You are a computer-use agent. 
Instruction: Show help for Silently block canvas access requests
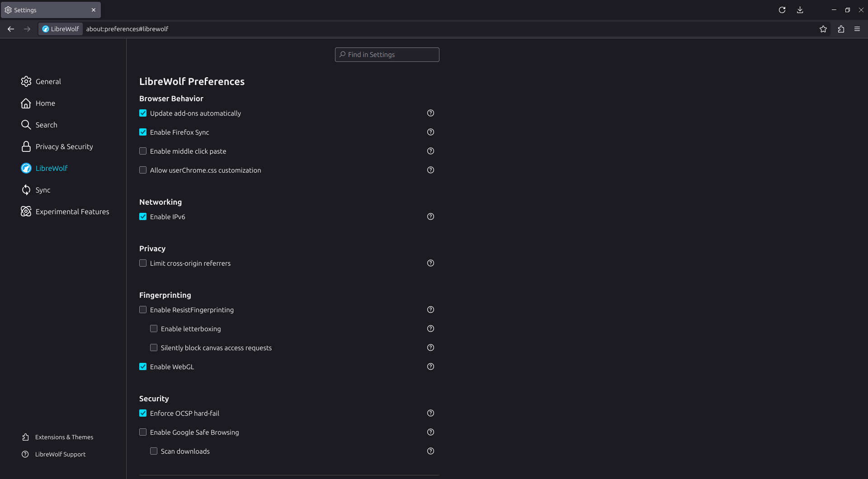click(x=431, y=348)
